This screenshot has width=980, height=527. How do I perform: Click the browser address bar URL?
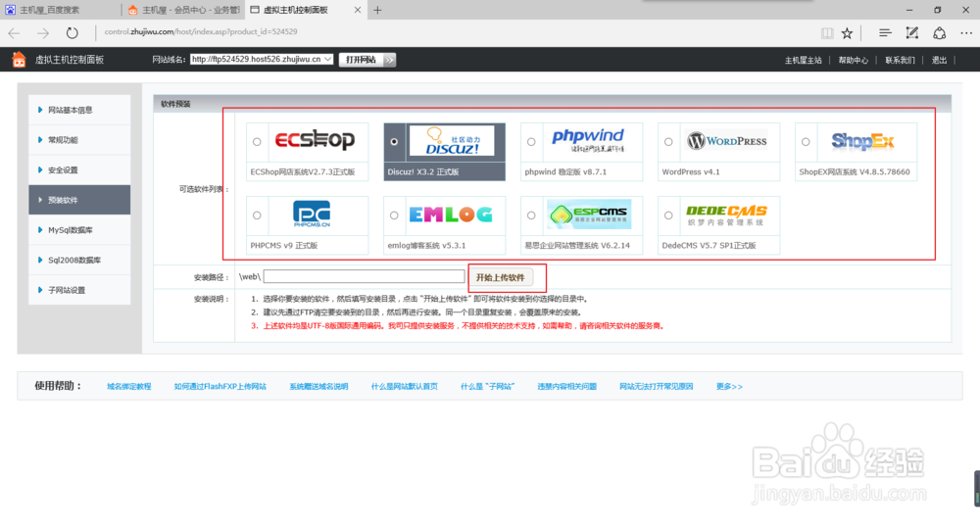(x=201, y=32)
